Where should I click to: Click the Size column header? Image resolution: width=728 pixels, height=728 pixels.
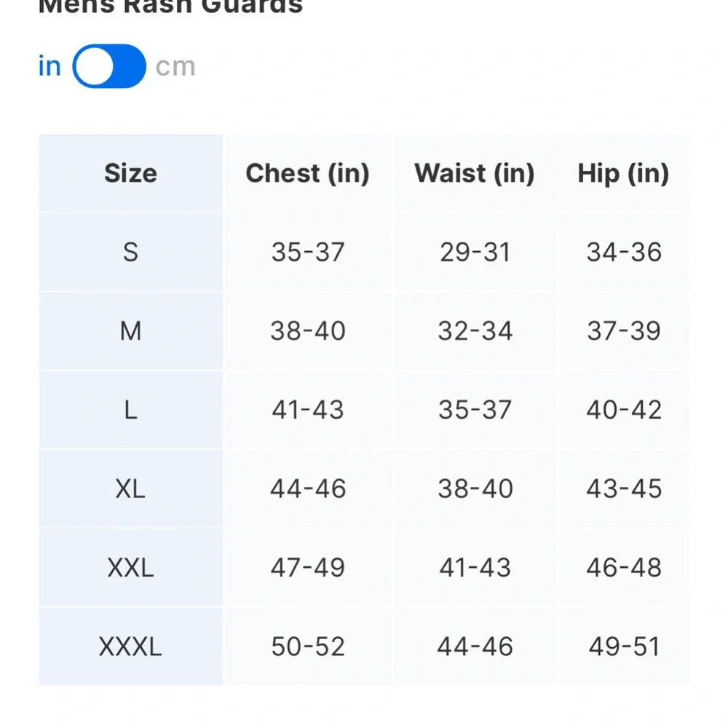[130, 173]
